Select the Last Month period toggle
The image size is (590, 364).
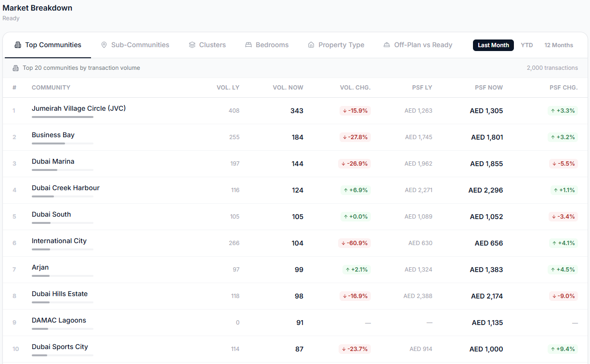click(x=493, y=45)
